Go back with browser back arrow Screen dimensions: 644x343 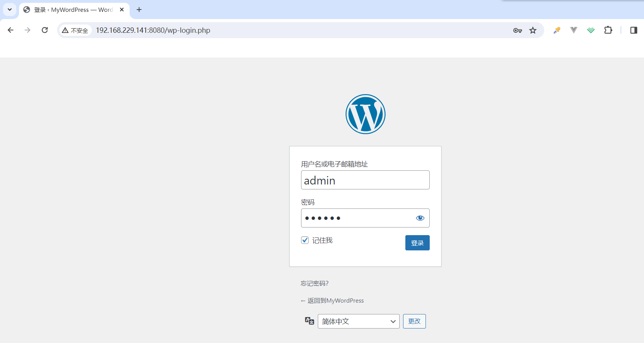[x=11, y=30]
